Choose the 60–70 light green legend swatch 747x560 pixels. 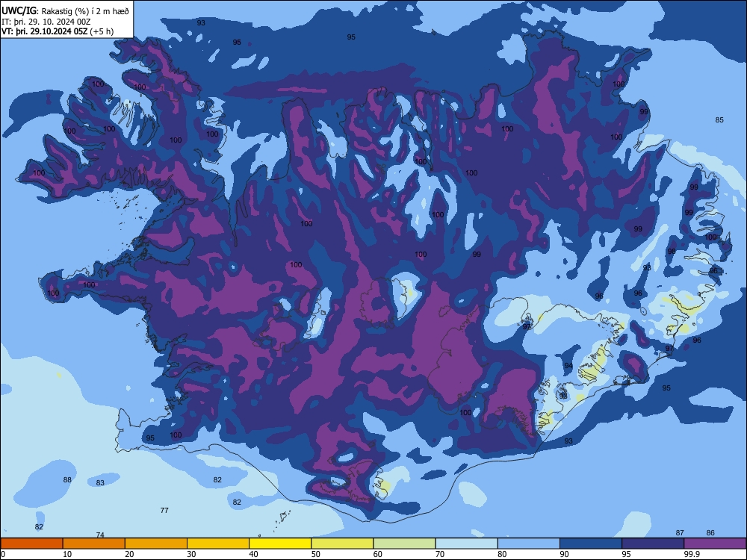404,544
